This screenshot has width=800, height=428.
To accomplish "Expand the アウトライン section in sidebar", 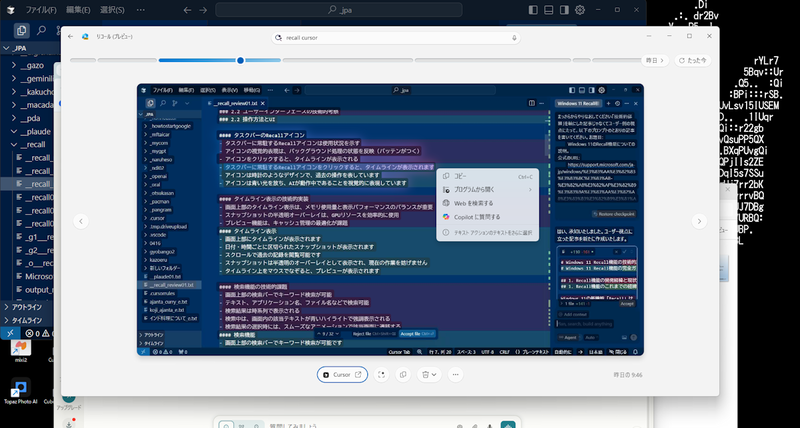I will coord(28,307).
